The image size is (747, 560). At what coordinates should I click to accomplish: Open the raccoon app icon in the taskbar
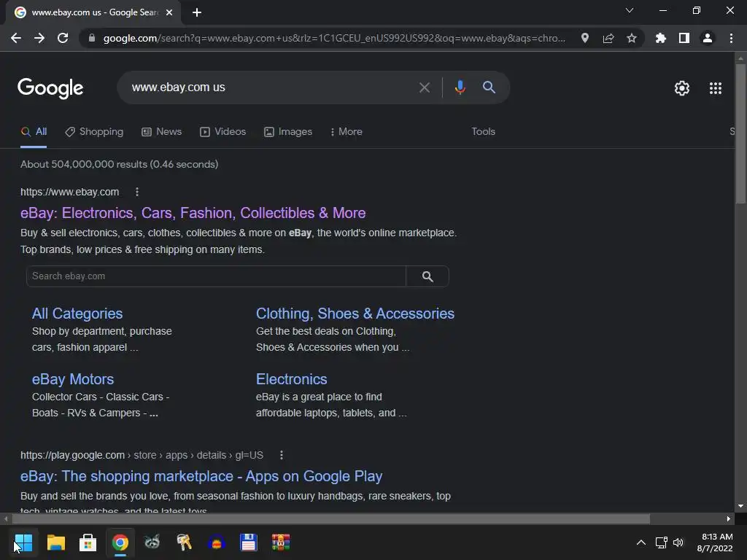tap(152, 542)
